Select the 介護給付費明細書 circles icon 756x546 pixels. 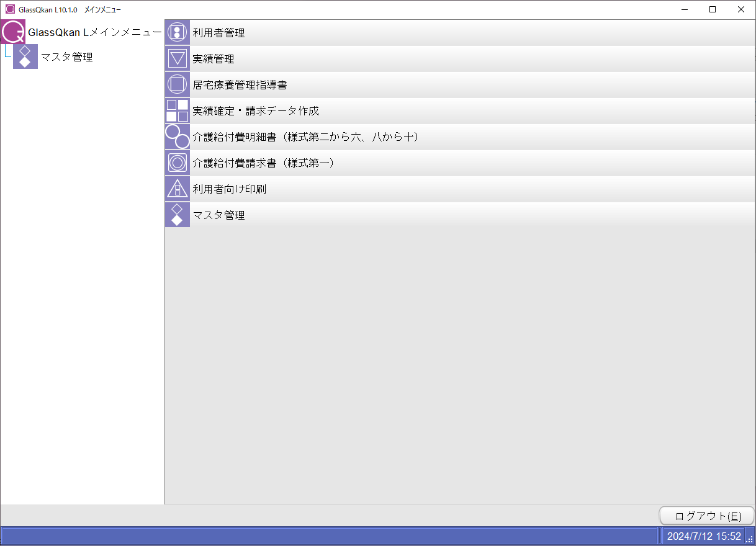[177, 136]
